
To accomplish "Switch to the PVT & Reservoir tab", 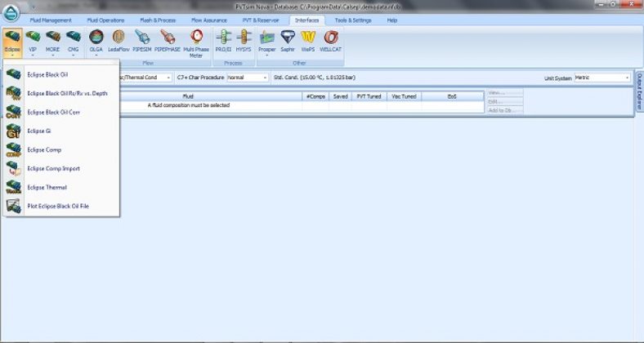I will pos(261,20).
